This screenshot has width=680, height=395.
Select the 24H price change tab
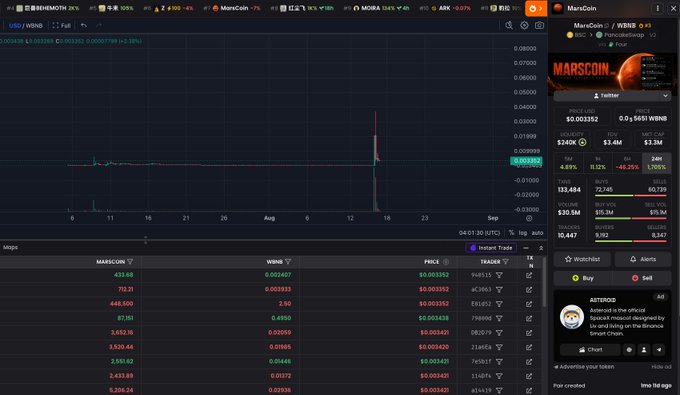coord(657,163)
